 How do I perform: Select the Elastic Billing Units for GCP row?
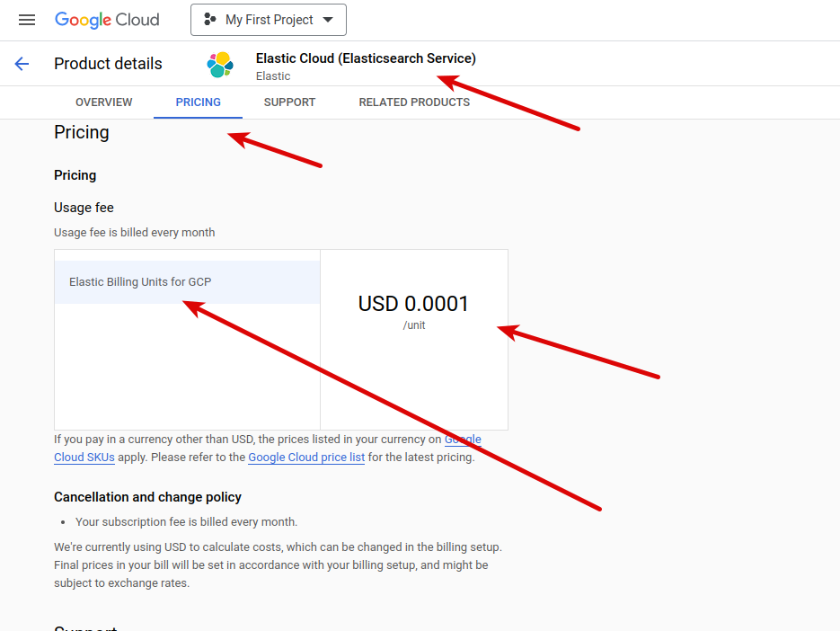188,282
